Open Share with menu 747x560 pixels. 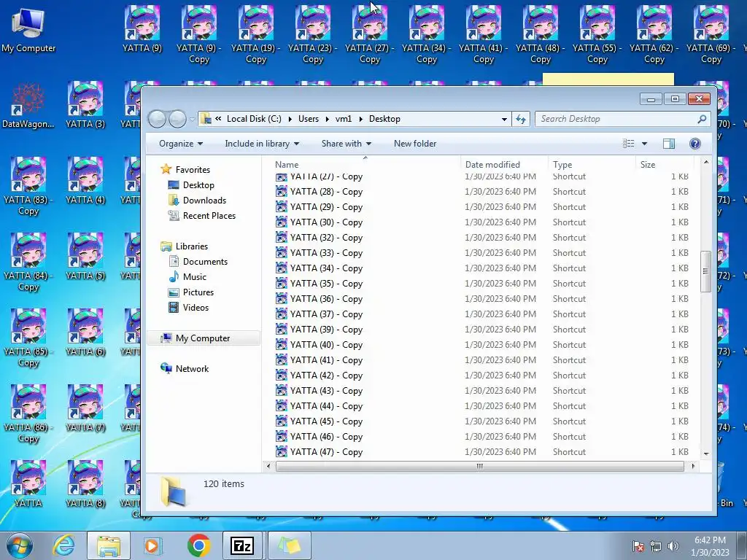tap(347, 144)
